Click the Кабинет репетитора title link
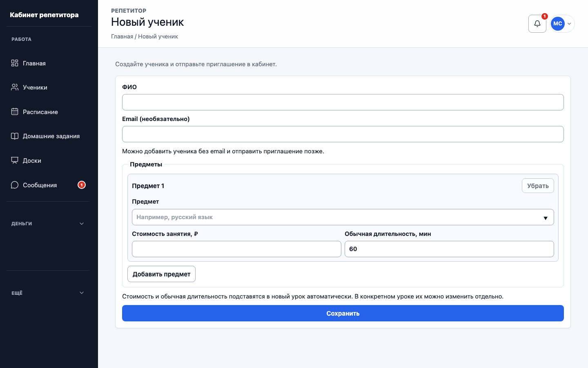588x368 pixels. [44, 15]
